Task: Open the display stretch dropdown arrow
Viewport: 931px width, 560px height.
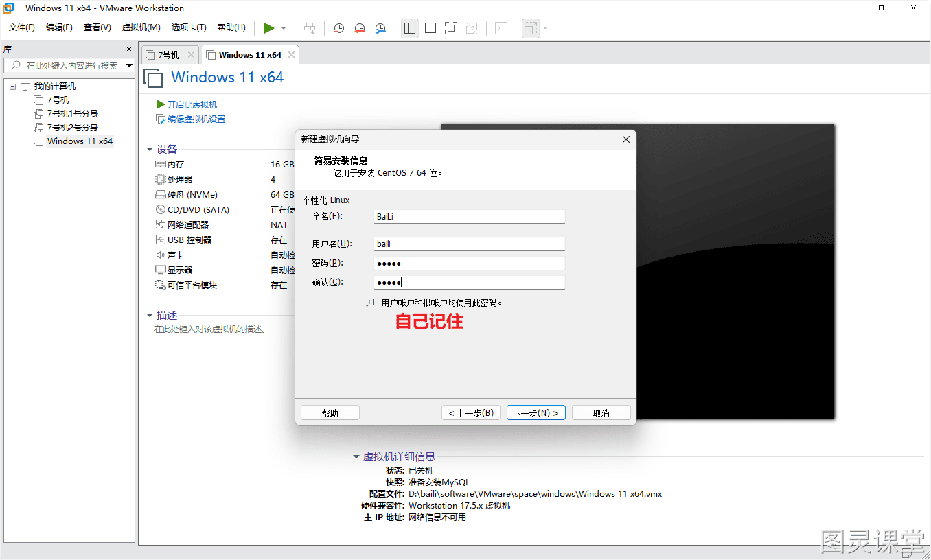Action: pos(545,28)
